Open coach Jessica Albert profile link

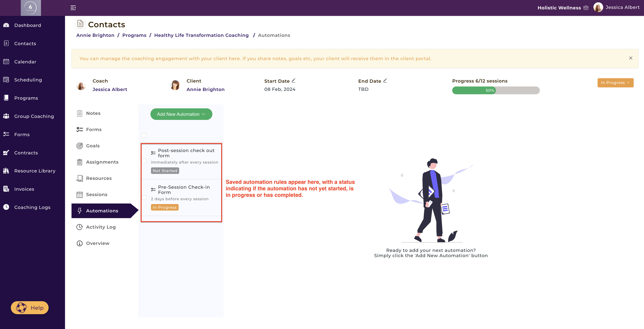click(110, 89)
